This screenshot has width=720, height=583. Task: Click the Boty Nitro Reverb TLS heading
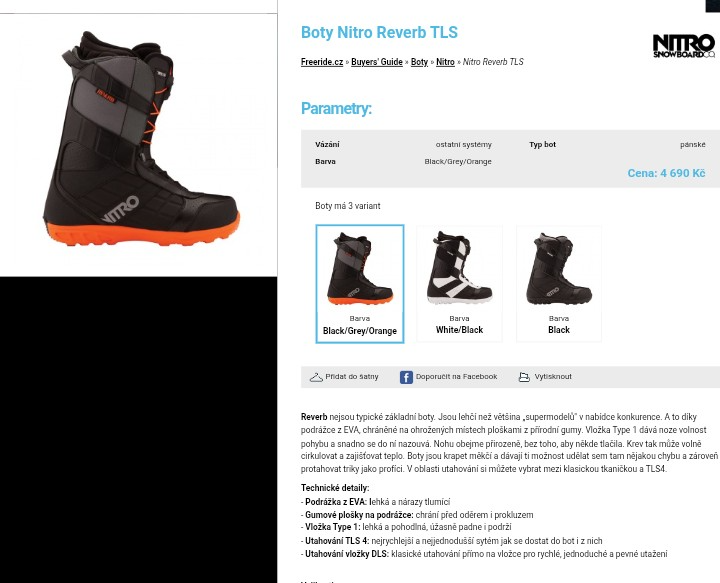point(379,33)
